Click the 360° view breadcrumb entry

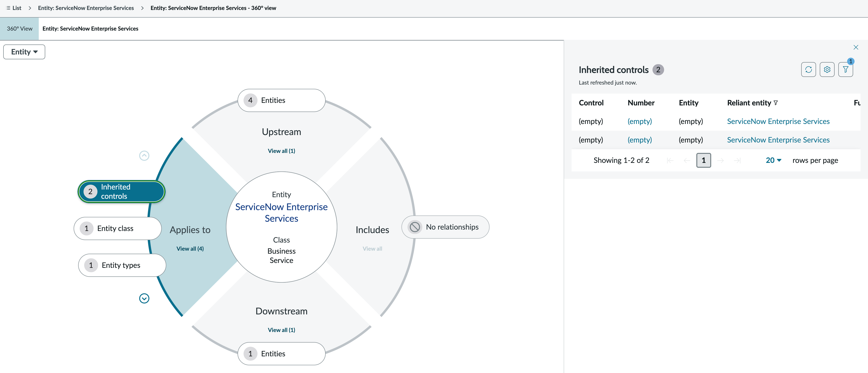213,8
